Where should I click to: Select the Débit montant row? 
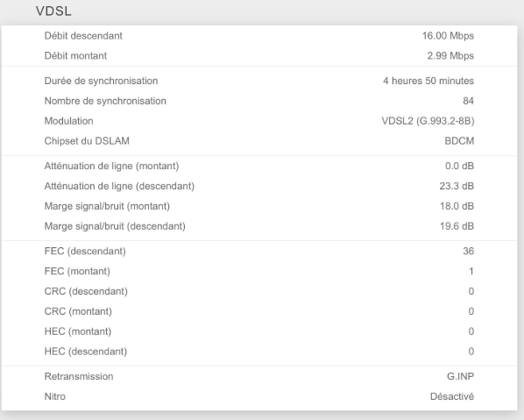pyautogui.click(x=259, y=55)
